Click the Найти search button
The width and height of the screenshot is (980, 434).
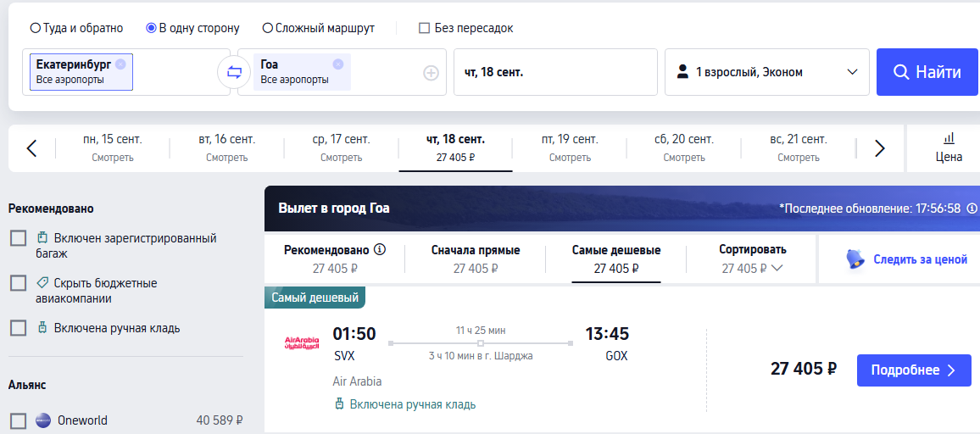[x=927, y=73]
